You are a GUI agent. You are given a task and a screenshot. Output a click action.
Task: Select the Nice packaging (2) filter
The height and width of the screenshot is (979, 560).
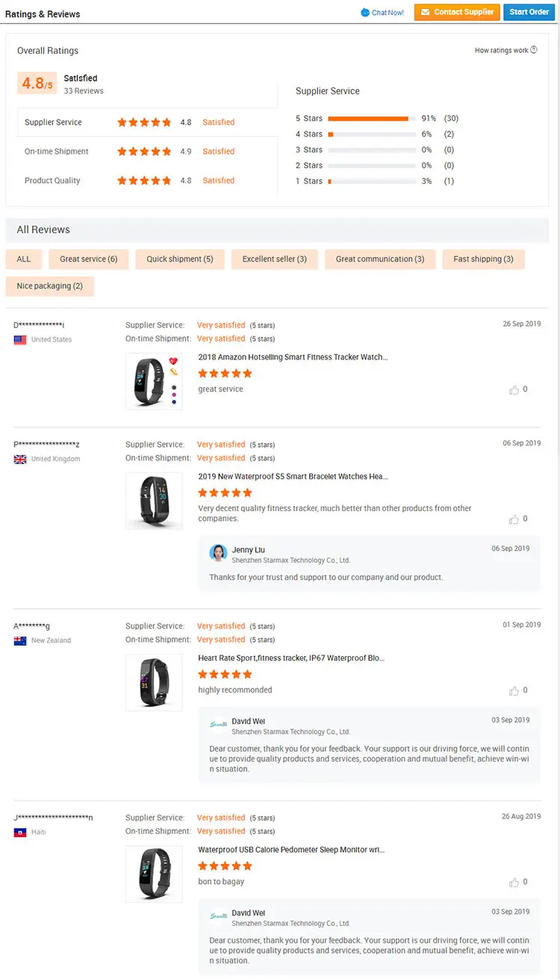tap(49, 286)
